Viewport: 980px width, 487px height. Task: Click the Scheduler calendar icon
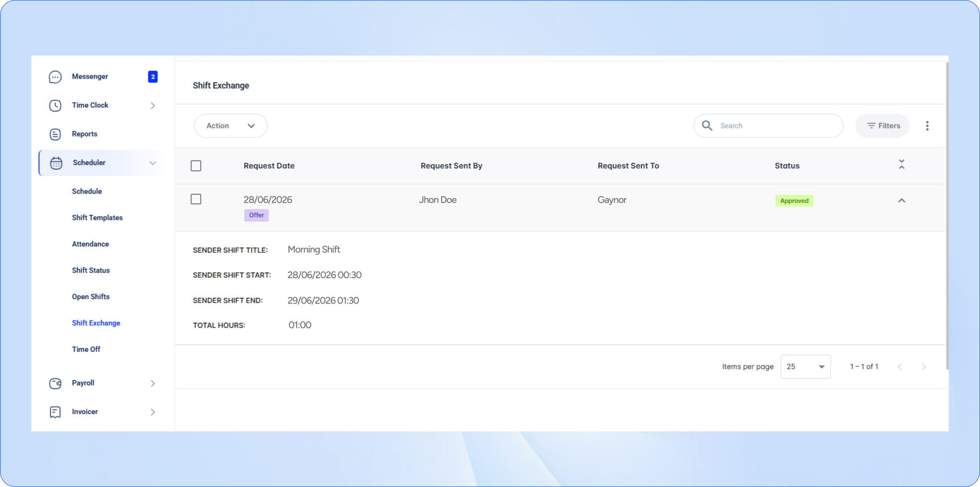pyautogui.click(x=56, y=163)
